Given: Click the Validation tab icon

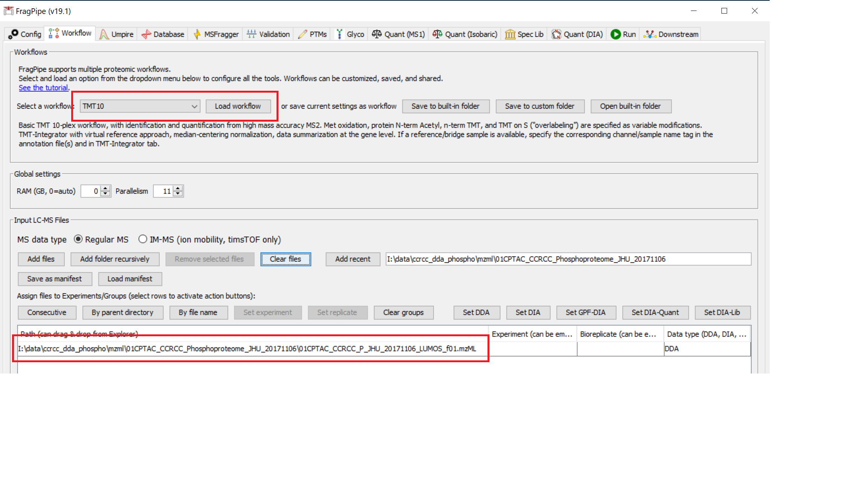Looking at the screenshot, I should [x=251, y=34].
